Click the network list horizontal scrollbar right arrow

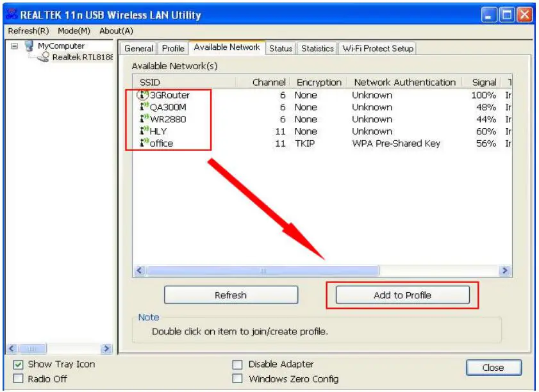(505, 271)
